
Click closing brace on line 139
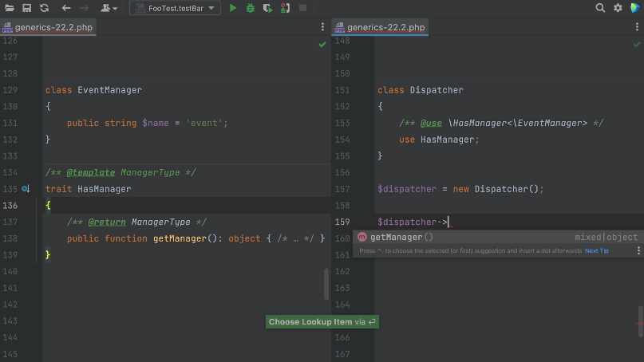48,255
